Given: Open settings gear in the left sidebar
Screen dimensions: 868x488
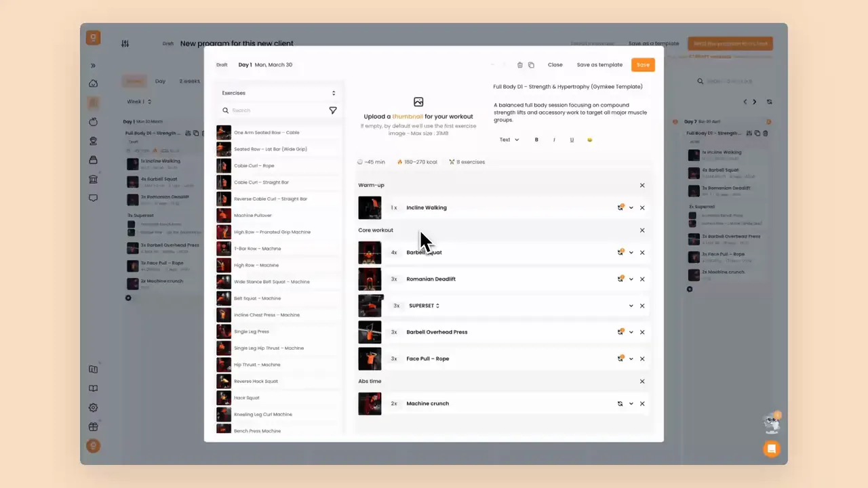Looking at the screenshot, I should tap(93, 407).
